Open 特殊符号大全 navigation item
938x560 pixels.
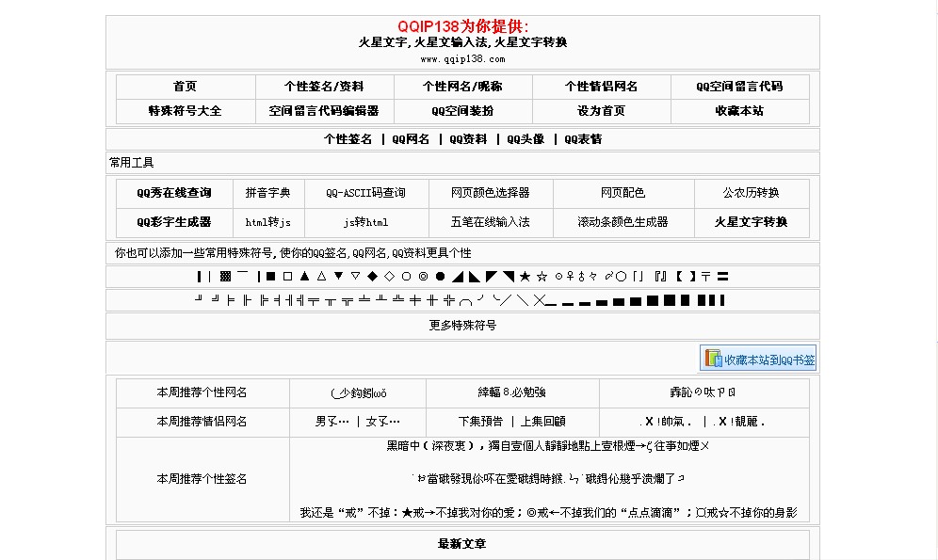(x=185, y=110)
